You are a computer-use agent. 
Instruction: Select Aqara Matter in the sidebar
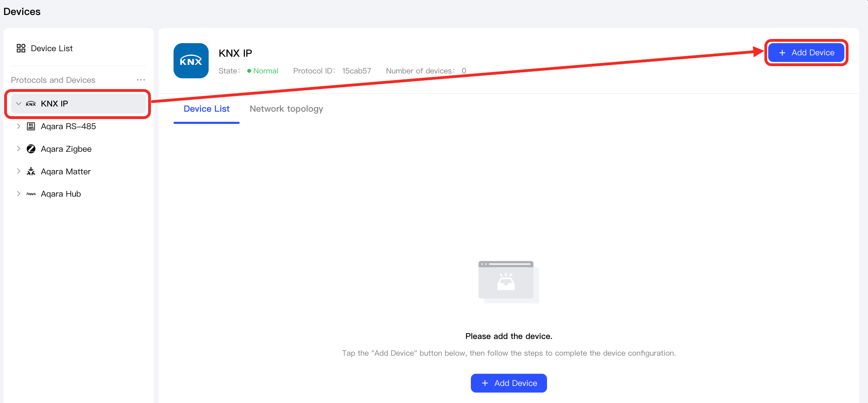(x=66, y=172)
